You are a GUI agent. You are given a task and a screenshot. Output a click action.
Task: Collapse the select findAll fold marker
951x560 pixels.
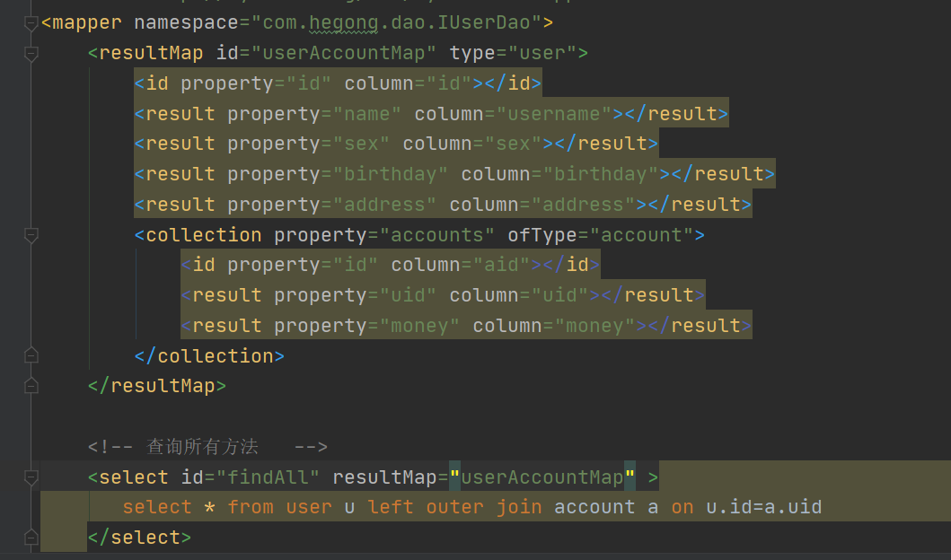click(31, 477)
